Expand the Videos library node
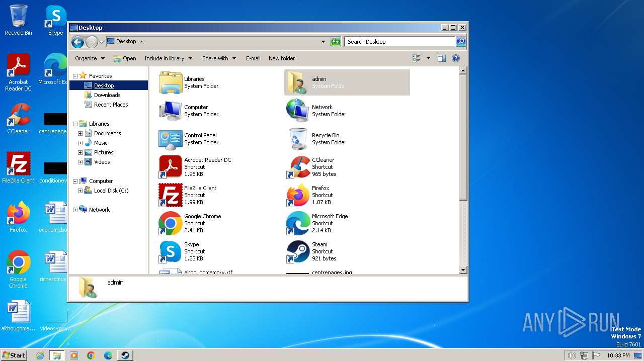 coord(80,162)
